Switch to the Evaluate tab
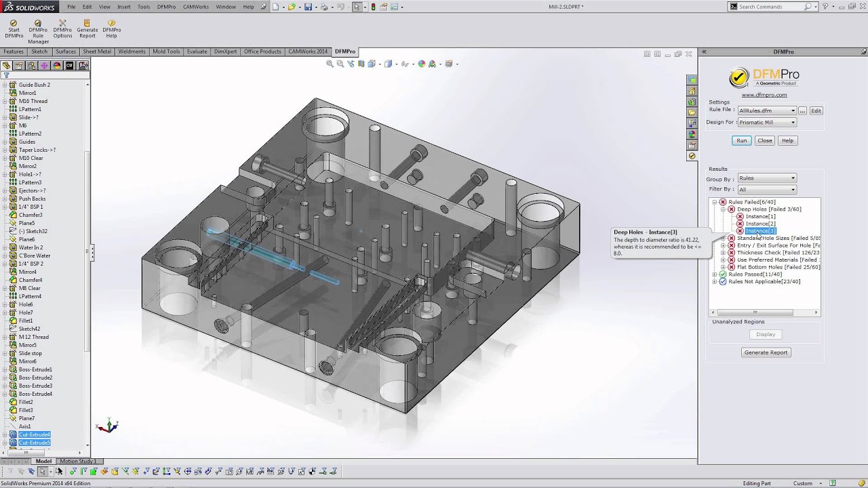This screenshot has height=488, width=868. click(x=197, y=52)
